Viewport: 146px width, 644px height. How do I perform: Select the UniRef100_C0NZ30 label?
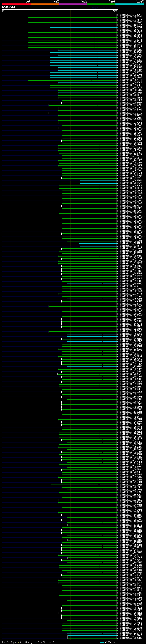(131, 565)
